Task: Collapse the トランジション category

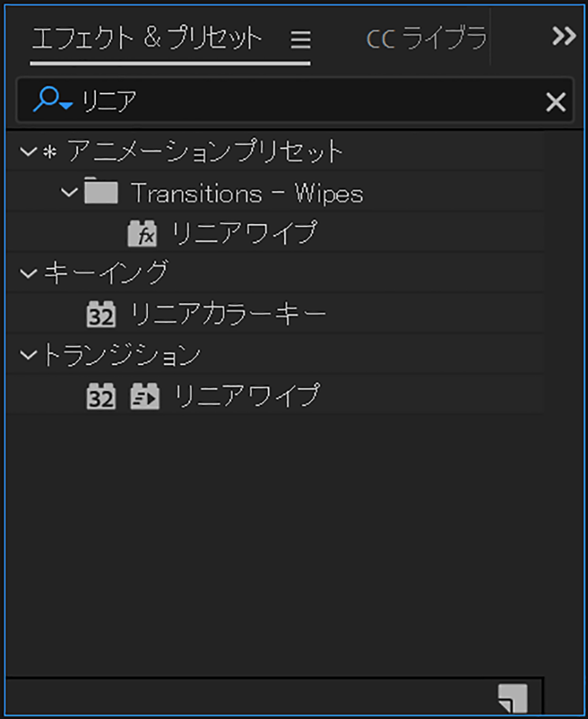Action: [27, 355]
